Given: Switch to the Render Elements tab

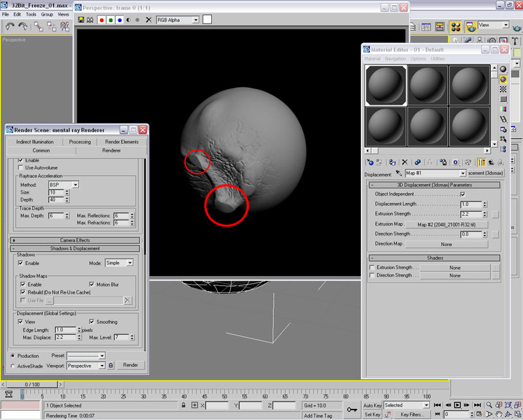Looking at the screenshot, I should (x=122, y=142).
